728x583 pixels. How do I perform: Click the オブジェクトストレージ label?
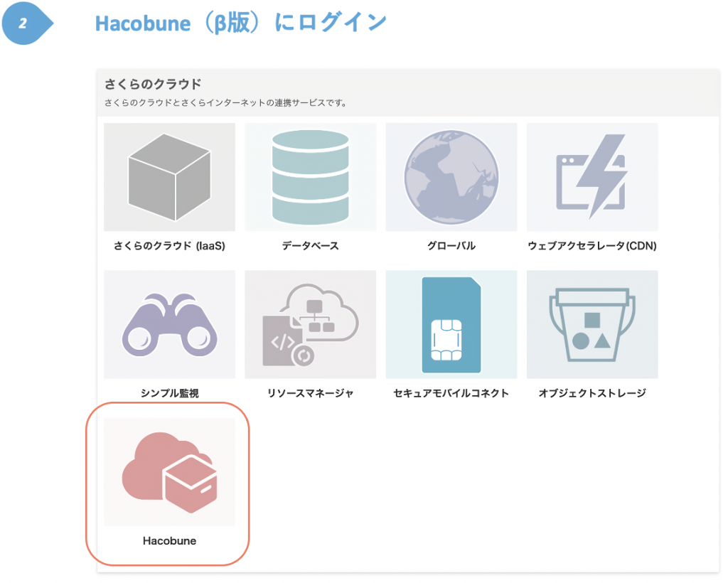pyautogui.click(x=592, y=394)
